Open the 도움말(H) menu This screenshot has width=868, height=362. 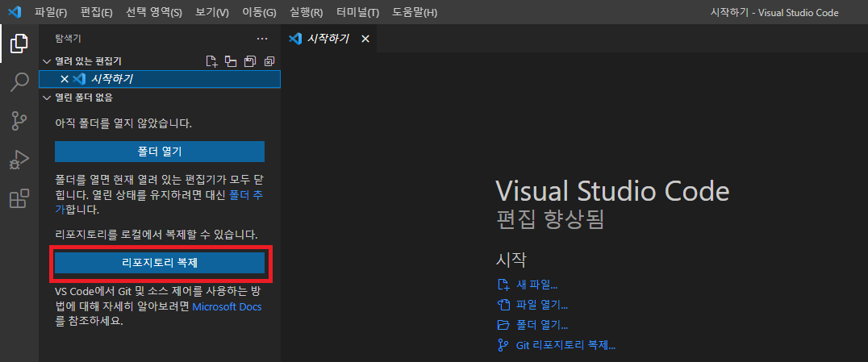tap(415, 12)
